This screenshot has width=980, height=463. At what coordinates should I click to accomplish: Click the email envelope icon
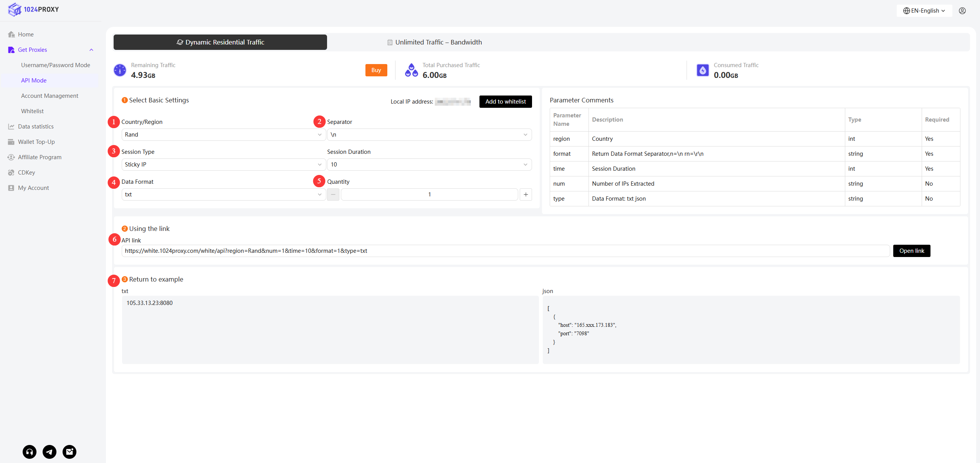(69, 451)
